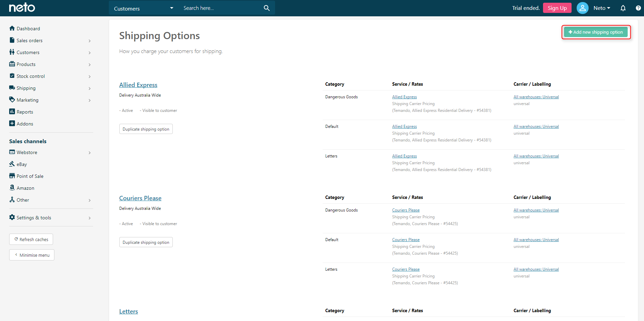Click the Amazon logo icon
This screenshot has height=321, width=644.
point(12,188)
